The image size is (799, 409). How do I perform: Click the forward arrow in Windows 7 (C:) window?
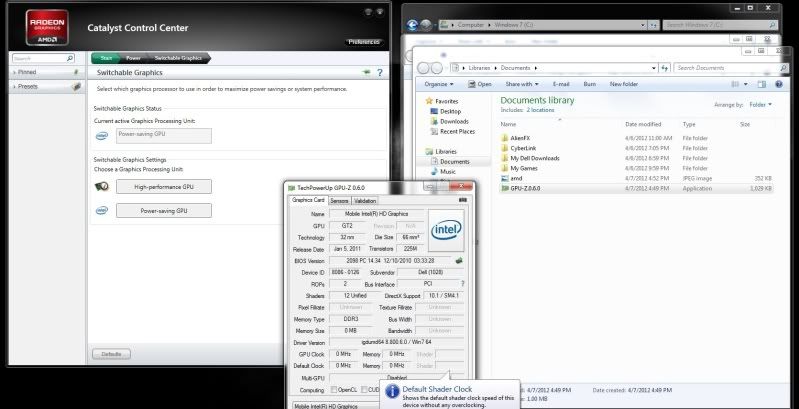coord(426,24)
